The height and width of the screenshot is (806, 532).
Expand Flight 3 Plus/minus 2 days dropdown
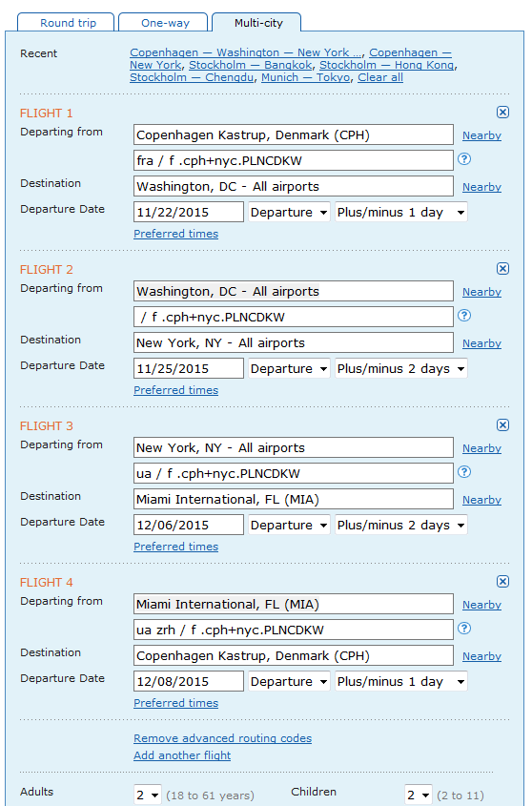(x=401, y=525)
